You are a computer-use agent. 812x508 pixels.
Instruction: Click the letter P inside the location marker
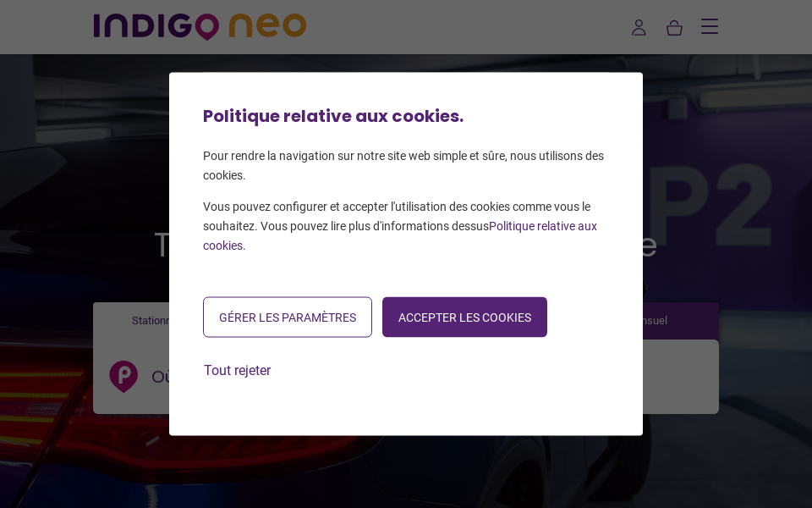123,373
